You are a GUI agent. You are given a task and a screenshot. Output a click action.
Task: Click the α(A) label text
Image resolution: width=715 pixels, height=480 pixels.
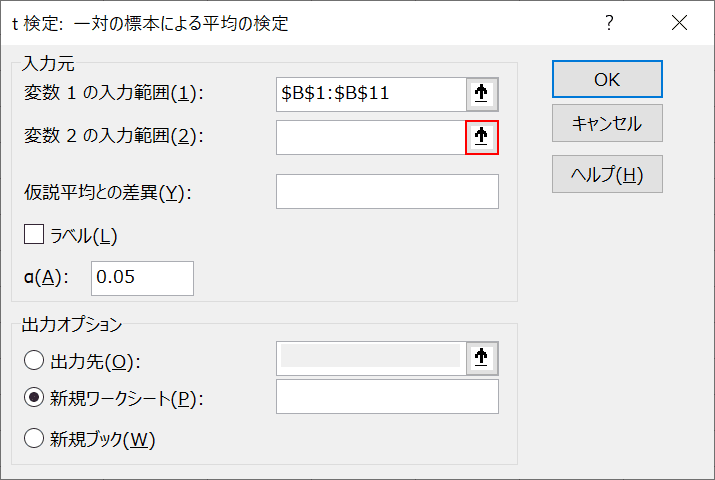[46, 277]
